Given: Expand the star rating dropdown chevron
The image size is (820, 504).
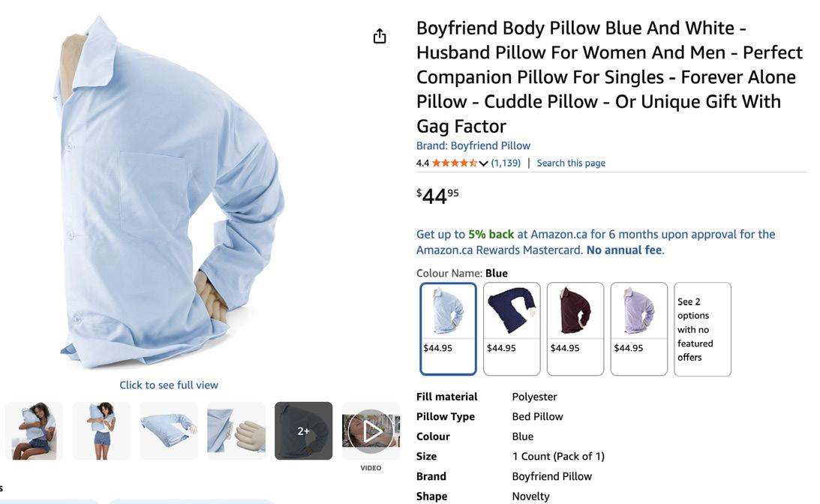Looking at the screenshot, I should point(483,163).
